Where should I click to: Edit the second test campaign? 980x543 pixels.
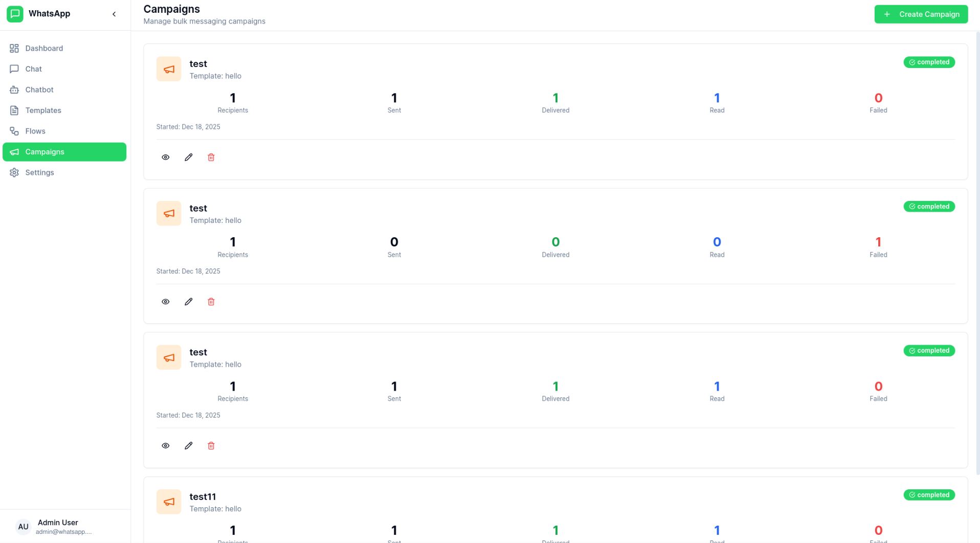189,302
